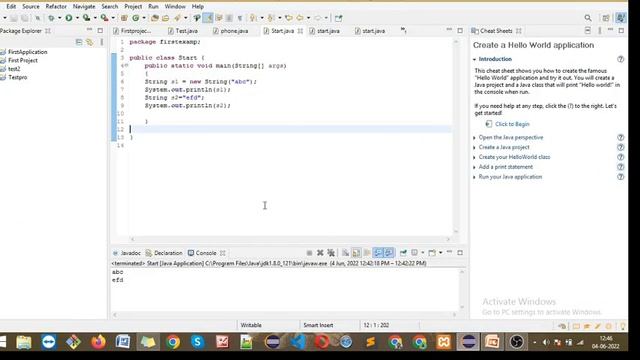
Task: Open help for the Introduction step
Action: point(620,59)
